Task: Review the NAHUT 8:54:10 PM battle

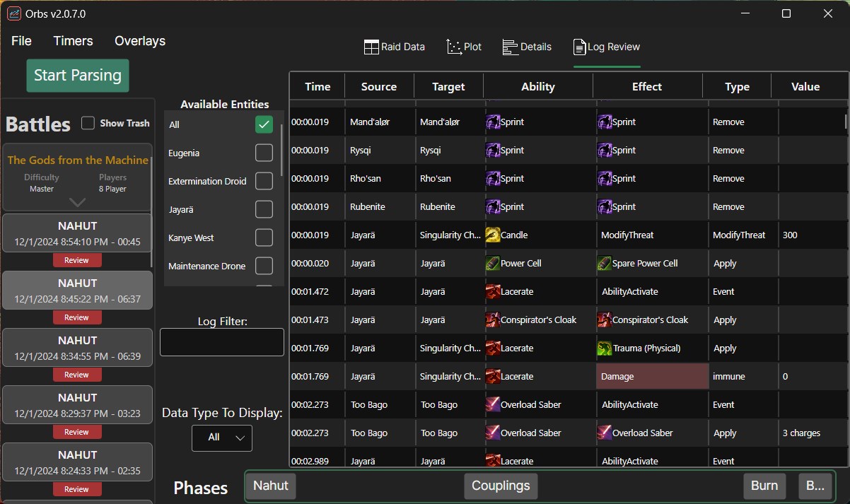Action: (77, 260)
